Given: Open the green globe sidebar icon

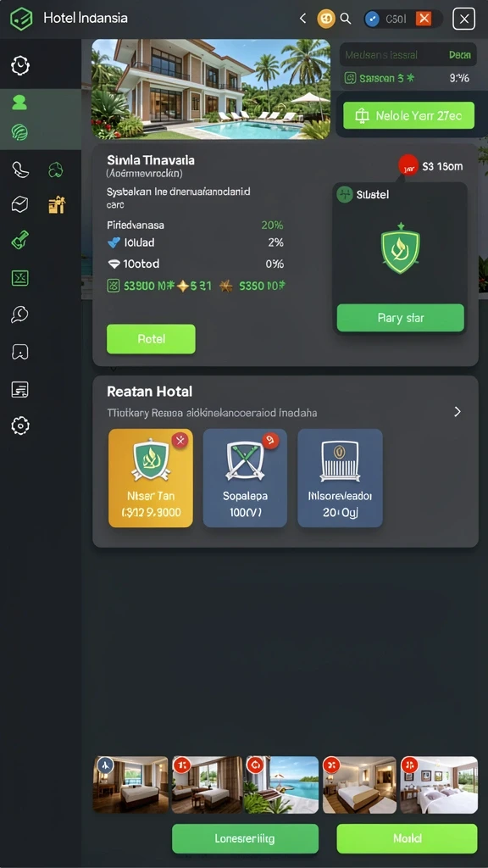Looking at the screenshot, I should [19, 132].
